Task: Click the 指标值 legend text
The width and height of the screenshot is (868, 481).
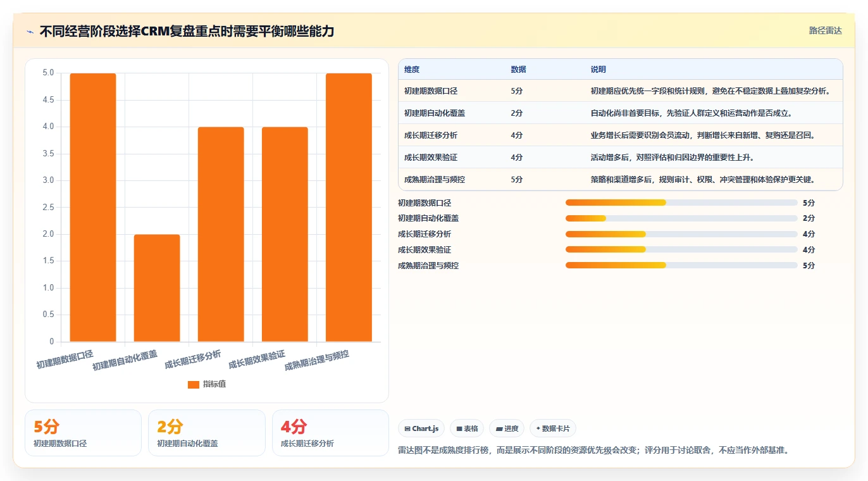Action: 214,384
